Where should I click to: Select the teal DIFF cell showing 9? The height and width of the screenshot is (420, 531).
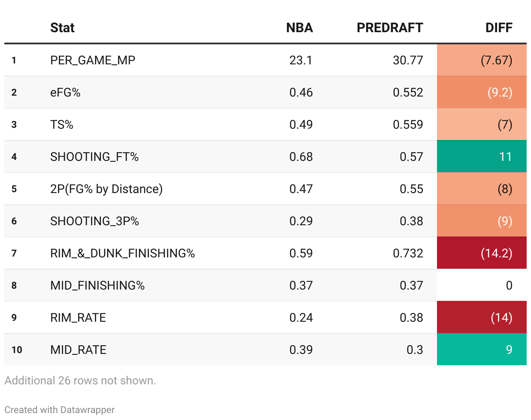tap(481, 350)
